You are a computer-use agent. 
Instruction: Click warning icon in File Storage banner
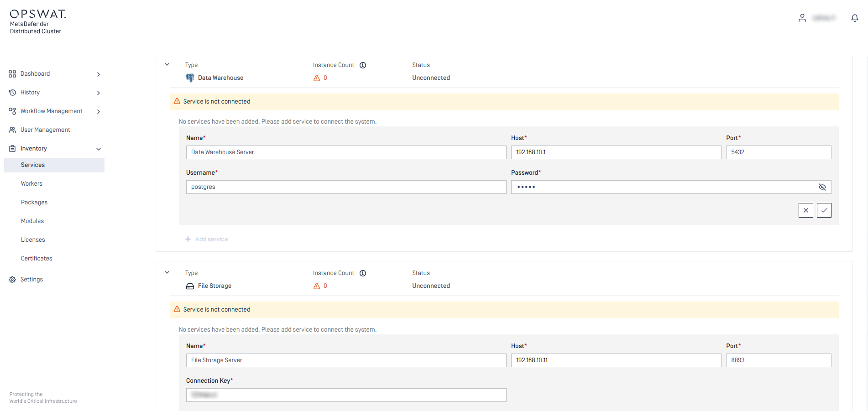[177, 309]
